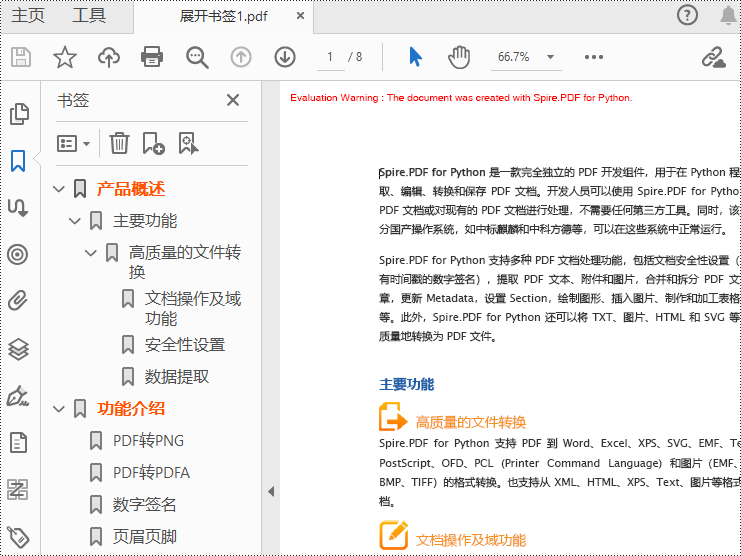Close the bookmarks panel
The height and width of the screenshot is (556, 741).
click(233, 100)
